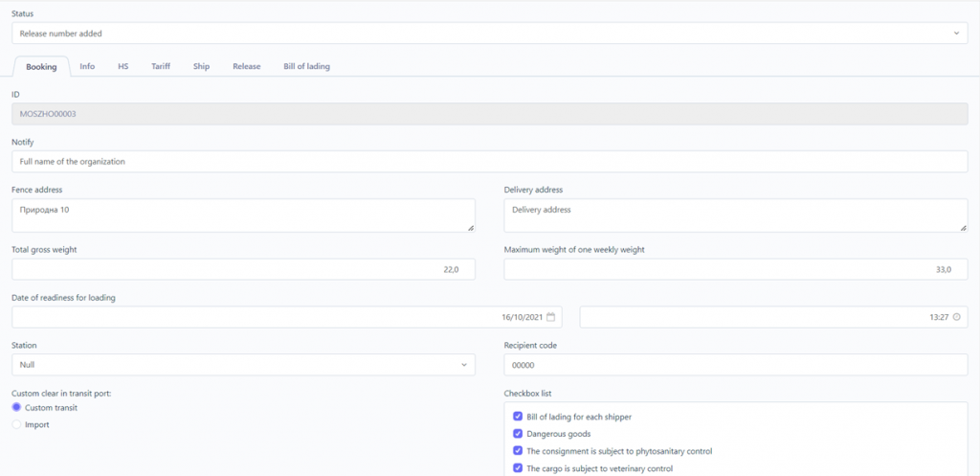
Task: Switch to the Info tab
Action: point(87,66)
